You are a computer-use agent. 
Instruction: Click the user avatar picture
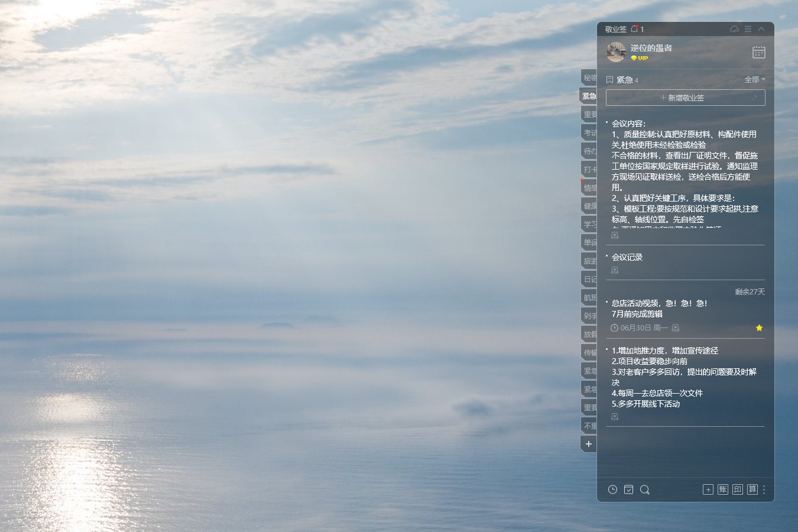(616, 52)
